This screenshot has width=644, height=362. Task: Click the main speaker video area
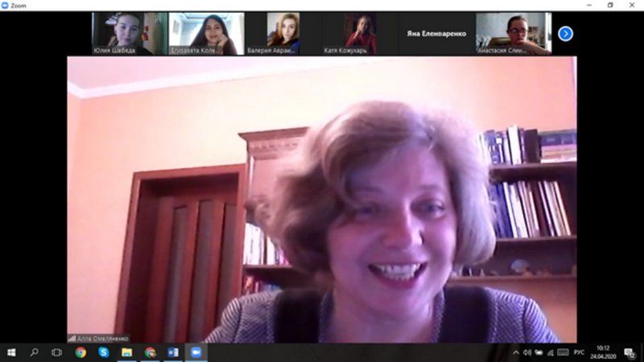[322, 200]
